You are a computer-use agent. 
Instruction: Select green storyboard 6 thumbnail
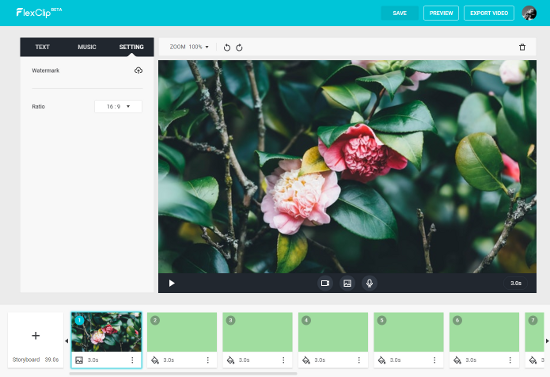click(x=484, y=332)
